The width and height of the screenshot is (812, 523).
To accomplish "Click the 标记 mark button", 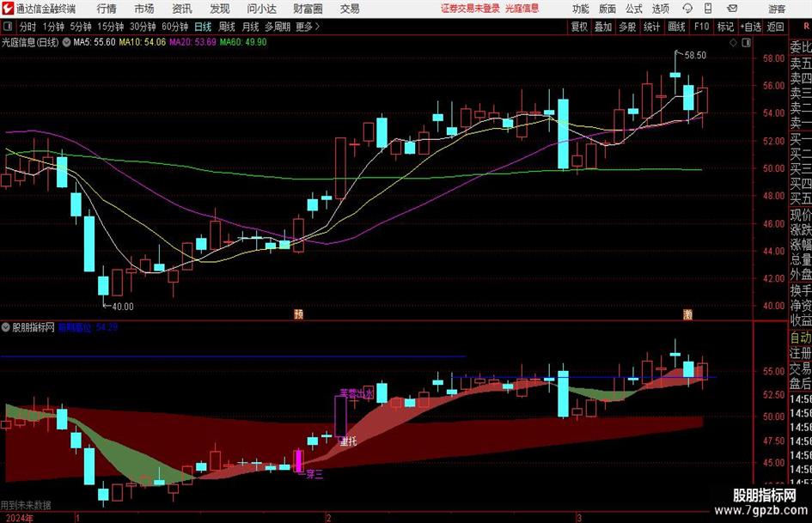I will coord(725,27).
